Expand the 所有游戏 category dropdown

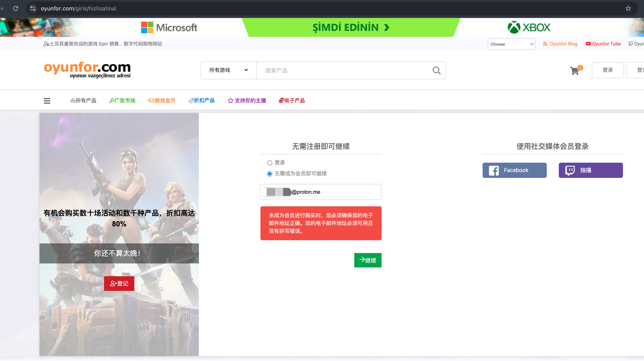(x=229, y=70)
